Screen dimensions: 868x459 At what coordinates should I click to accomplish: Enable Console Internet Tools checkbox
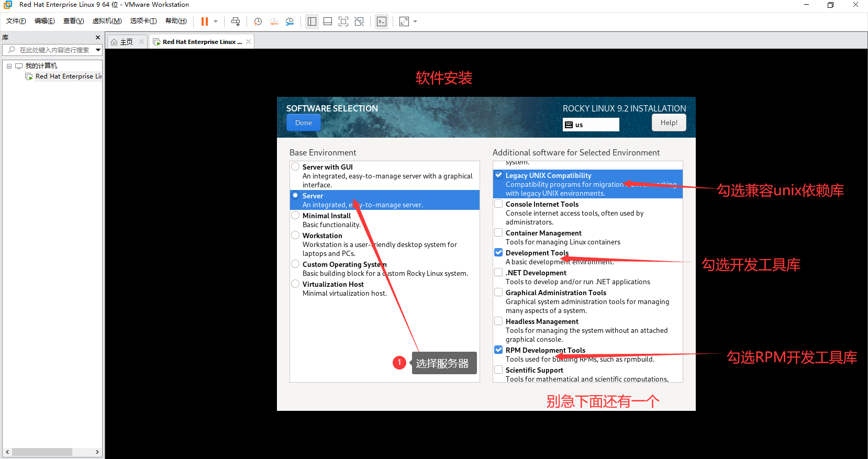(499, 204)
